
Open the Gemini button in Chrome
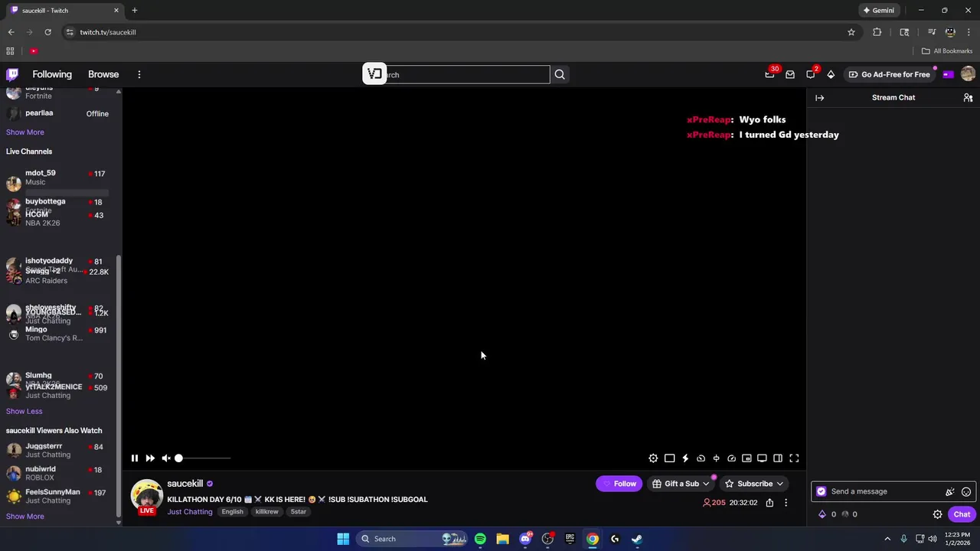pyautogui.click(x=878, y=11)
